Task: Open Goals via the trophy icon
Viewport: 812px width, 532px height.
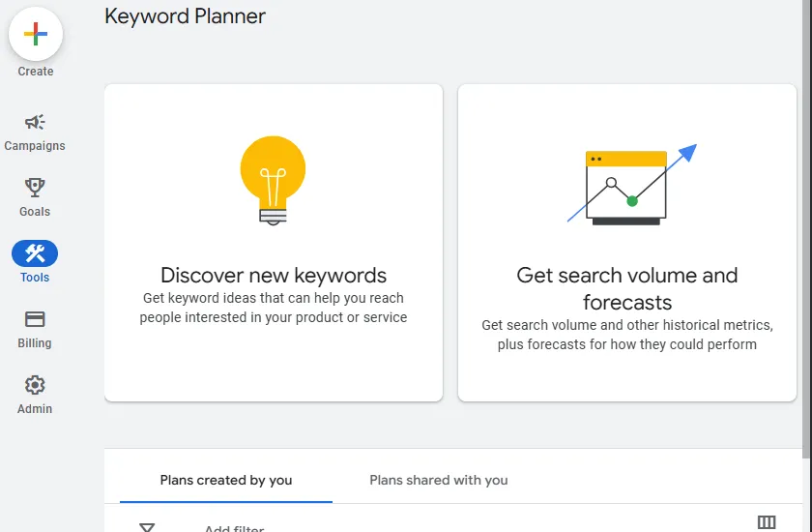Action: pyautogui.click(x=35, y=188)
